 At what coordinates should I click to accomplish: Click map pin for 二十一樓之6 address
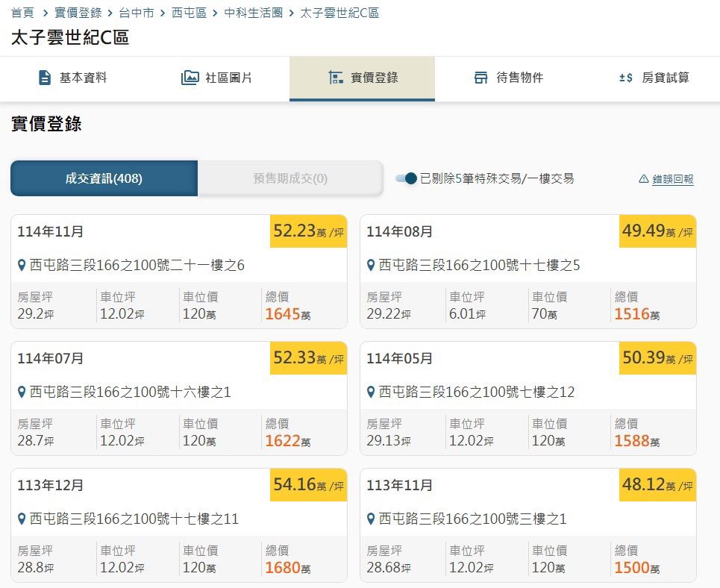[x=22, y=266]
